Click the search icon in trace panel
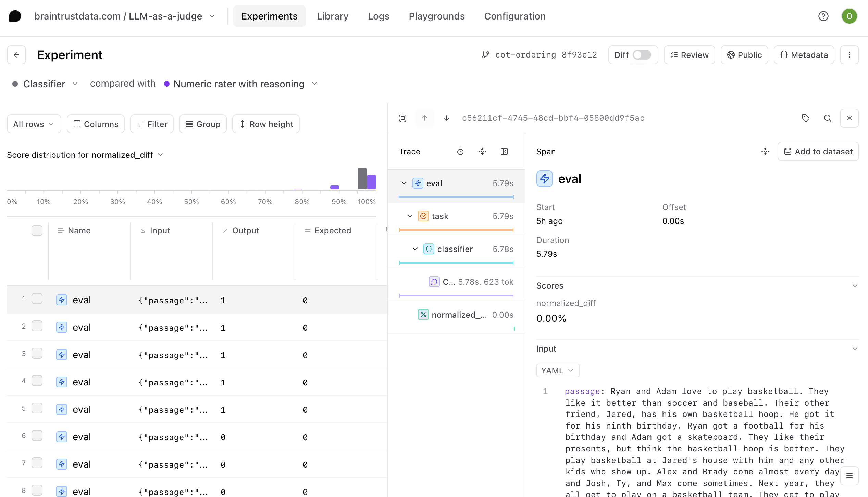 827,118
